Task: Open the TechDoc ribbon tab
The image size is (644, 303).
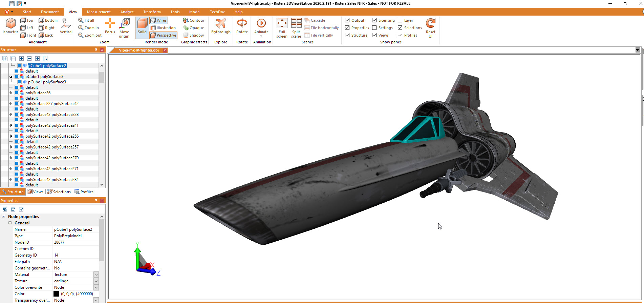Action: (x=217, y=12)
